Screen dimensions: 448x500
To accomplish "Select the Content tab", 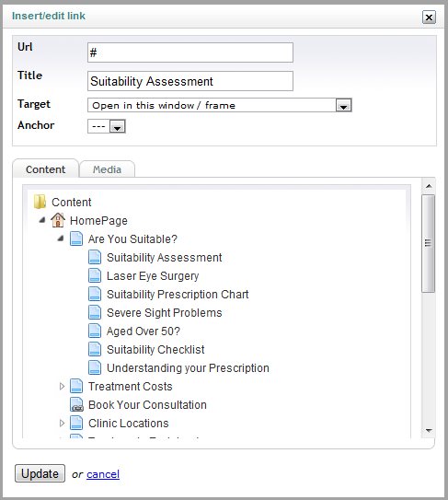I will 46,169.
